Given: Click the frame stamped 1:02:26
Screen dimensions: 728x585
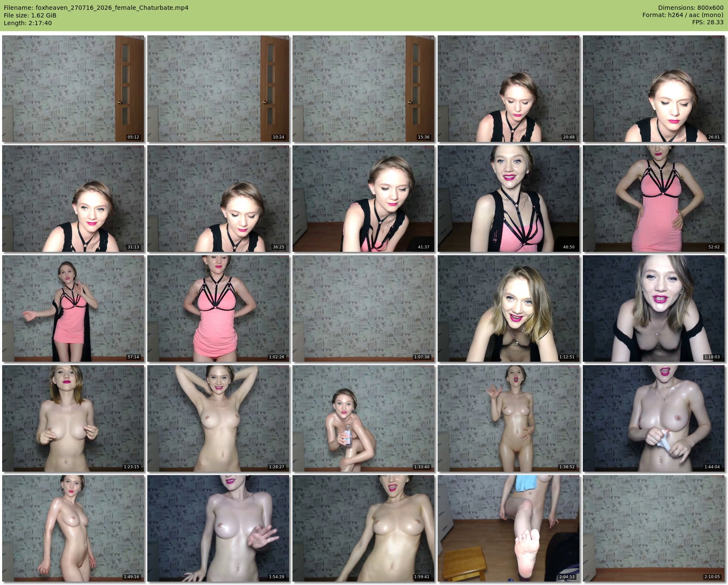Looking at the screenshot, I should click(218, 308).
